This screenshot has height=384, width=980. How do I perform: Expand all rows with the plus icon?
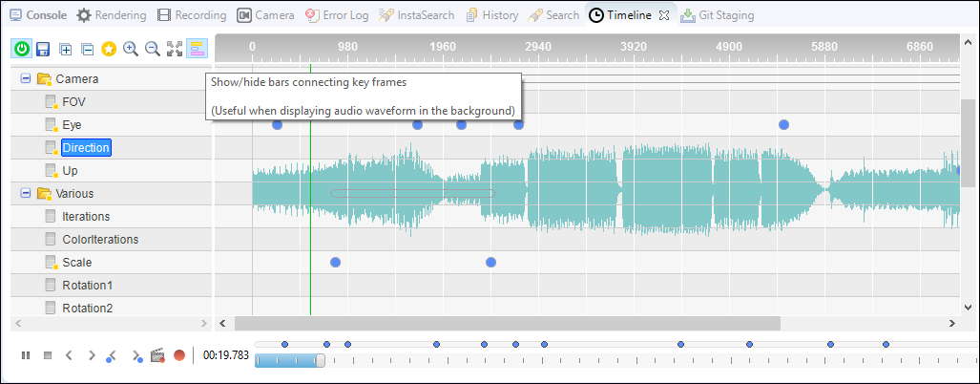[x=65, y=49]
